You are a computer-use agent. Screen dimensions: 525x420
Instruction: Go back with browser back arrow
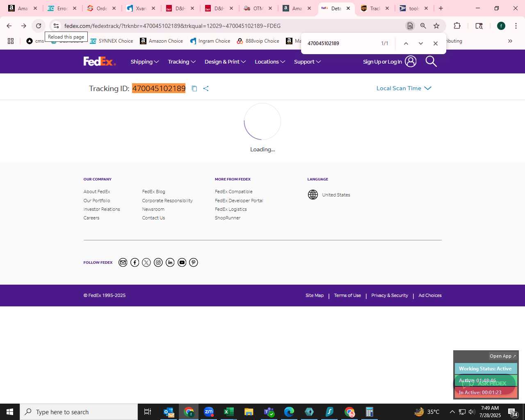coord(9,26)
